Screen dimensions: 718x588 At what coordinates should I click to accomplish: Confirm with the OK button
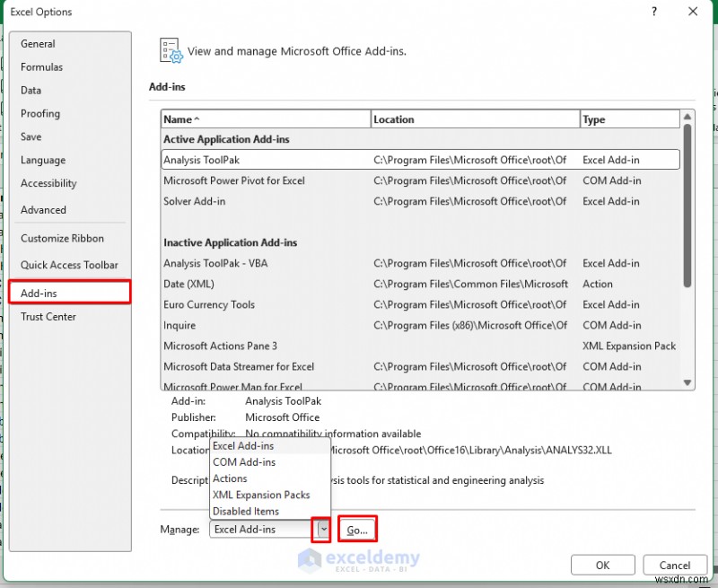(x=602, y=565)
